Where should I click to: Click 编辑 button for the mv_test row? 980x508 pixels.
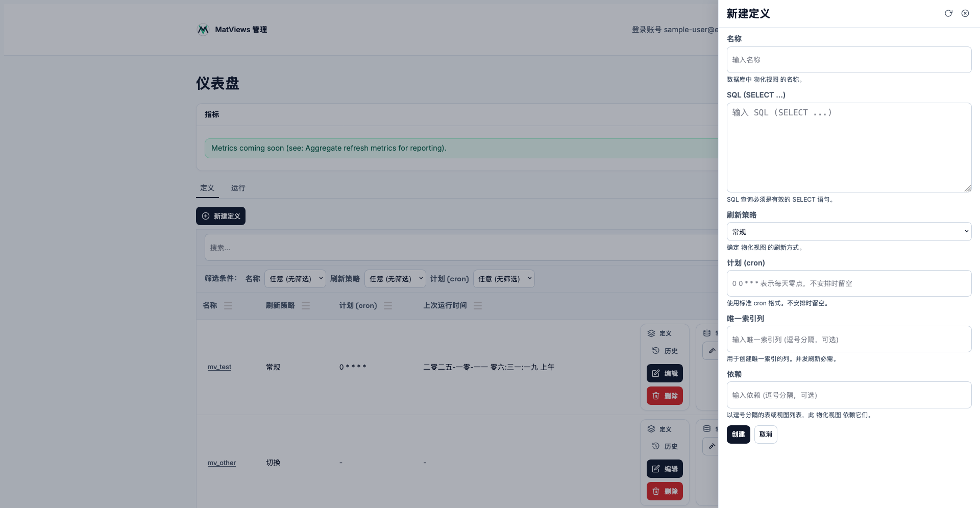coord(665,373)
